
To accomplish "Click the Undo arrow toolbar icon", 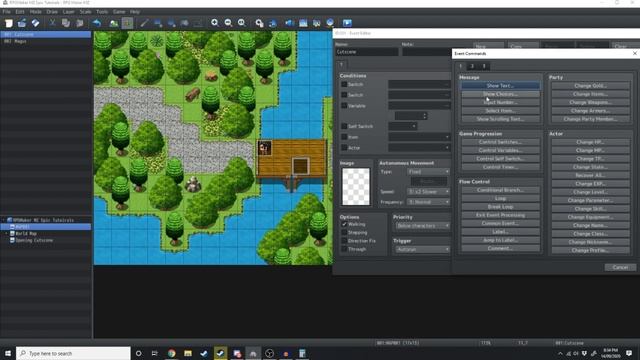I will point(97,23).
